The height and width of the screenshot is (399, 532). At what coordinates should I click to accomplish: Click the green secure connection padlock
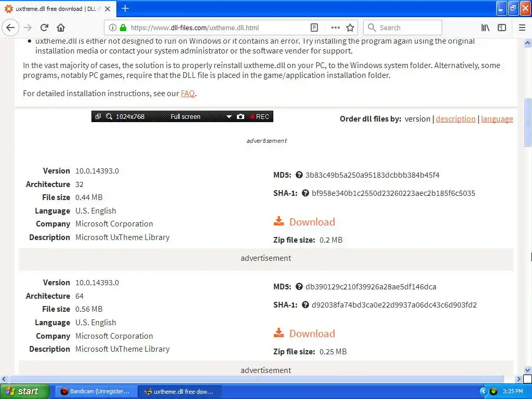123,28
